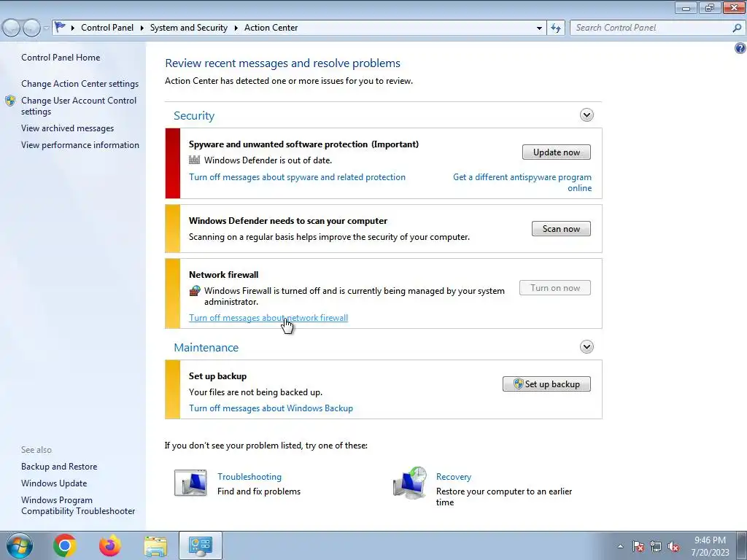Click the Maintenance section heading
Viewport: 747px width, 560px height.
click(206, 348)
